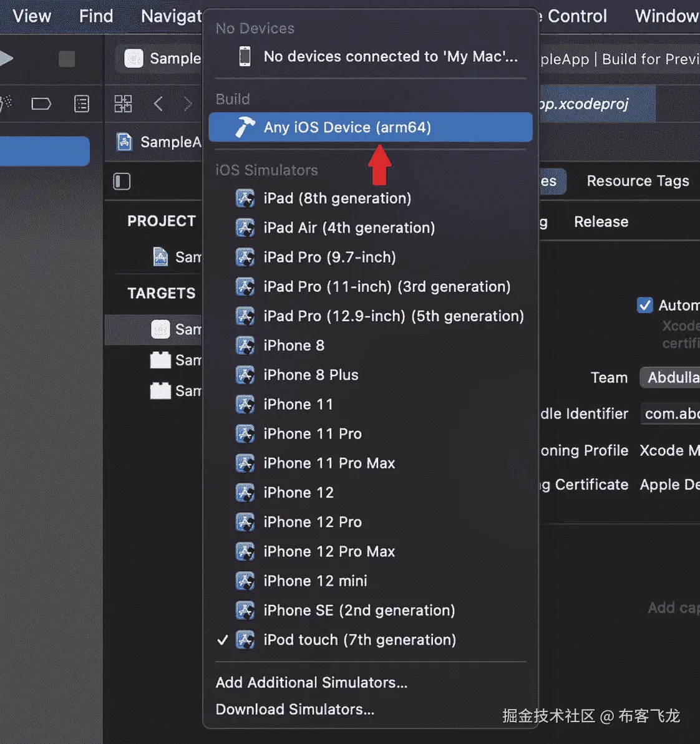Select Any iOS Device (arm64) build destination
Screen dimensions: 700x744
(370, 127)
